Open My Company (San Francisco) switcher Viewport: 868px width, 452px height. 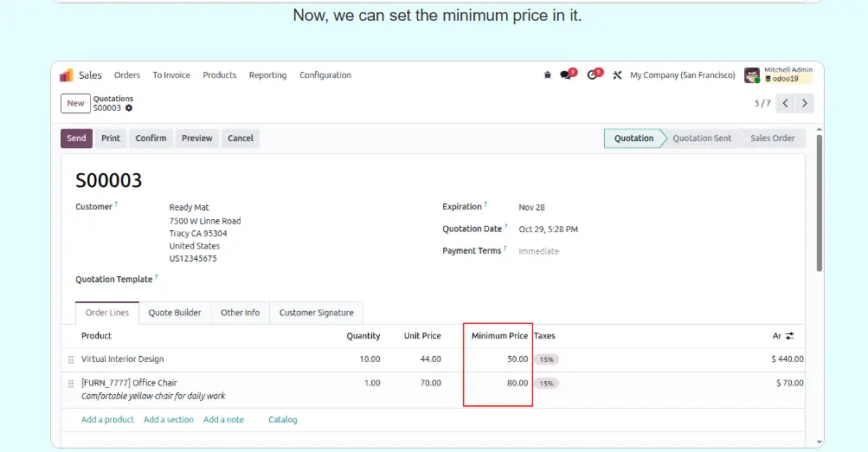[682, 75]
